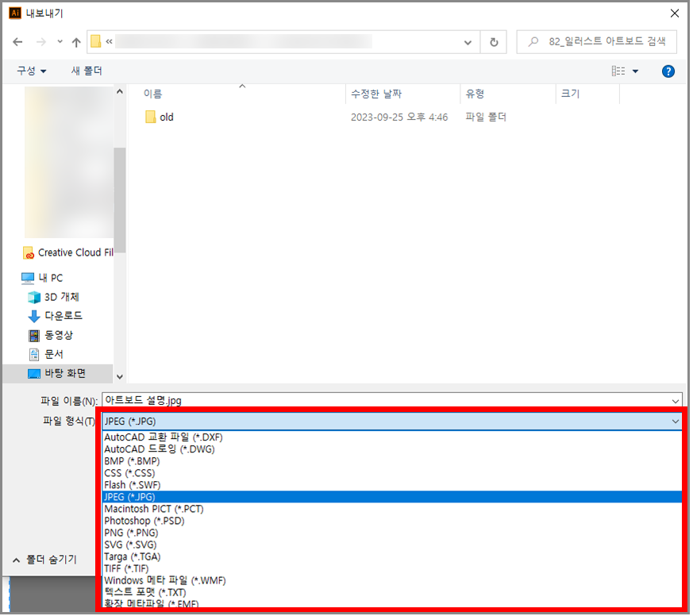693x616 pixels.
Task: Click the 새 폴더 button
Action: tap(87, 71)
